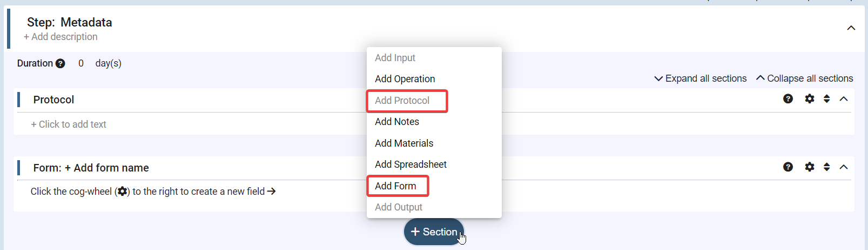Click the Protocol section reorder arrows
This screenshot has height=250, width=868.
(x=826, y=99)
